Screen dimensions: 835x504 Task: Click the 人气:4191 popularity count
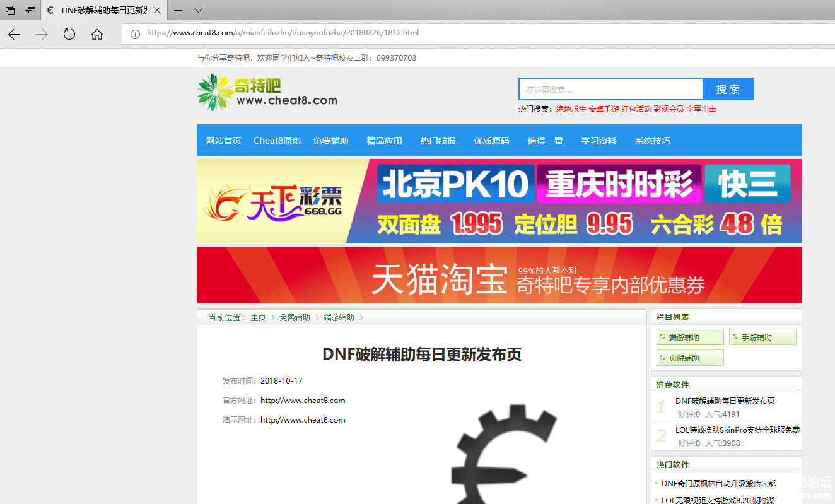pyautogui.click(x=723, y=414)
